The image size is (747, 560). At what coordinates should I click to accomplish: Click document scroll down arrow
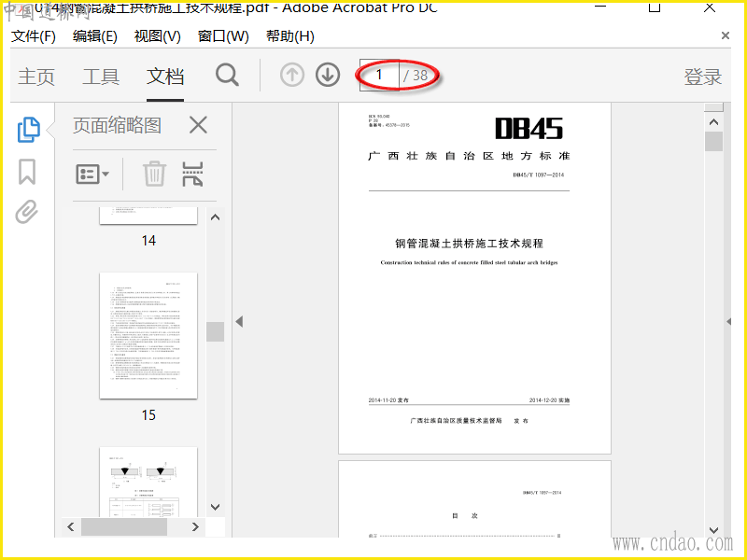pyautogui.click(x=713, y=530)
